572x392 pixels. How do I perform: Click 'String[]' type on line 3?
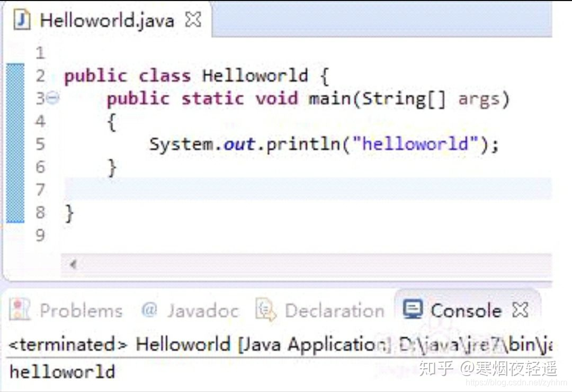pos(404,99)
